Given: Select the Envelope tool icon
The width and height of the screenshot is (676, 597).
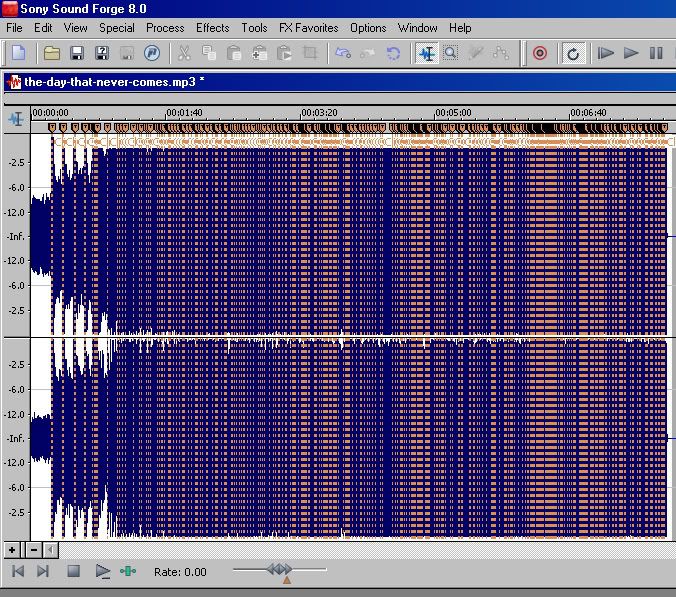Looking at the screenshot, I should [501, 53].
